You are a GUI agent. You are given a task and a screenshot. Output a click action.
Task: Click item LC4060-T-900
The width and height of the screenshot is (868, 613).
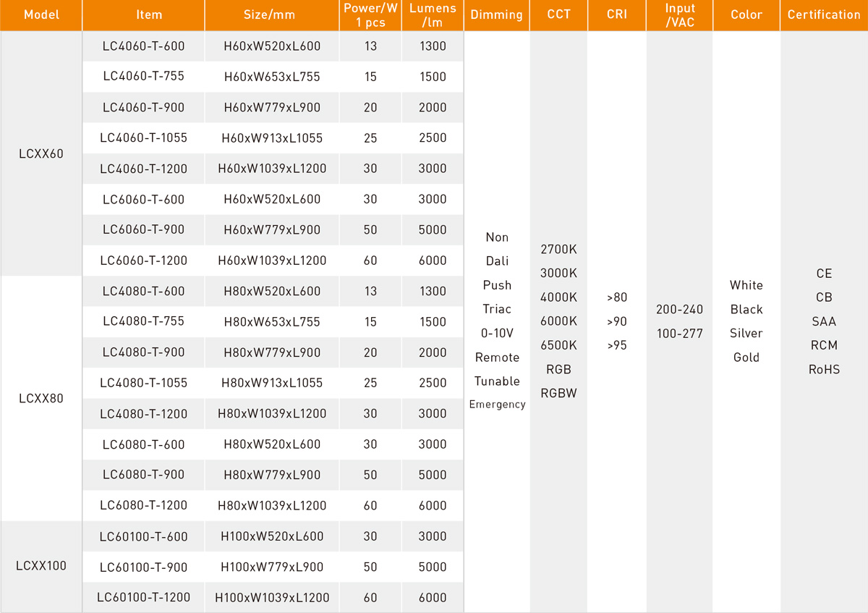click(144, 107)
